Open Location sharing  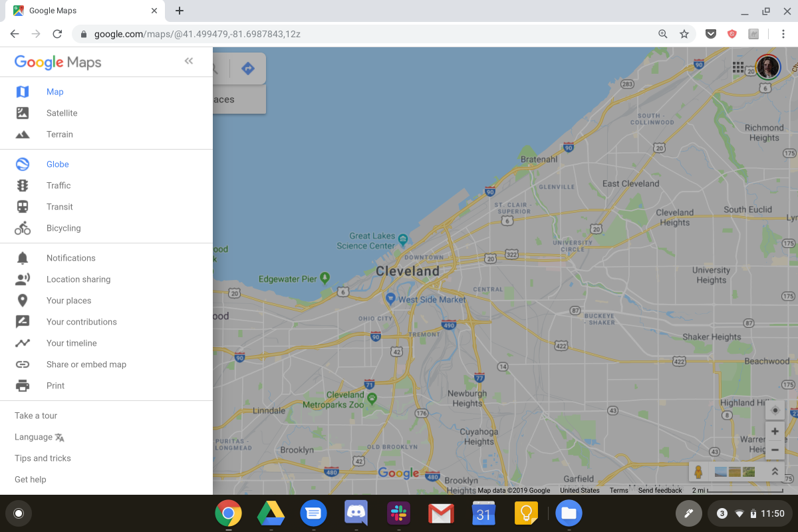pyautogui.click(x=78, y=279)
